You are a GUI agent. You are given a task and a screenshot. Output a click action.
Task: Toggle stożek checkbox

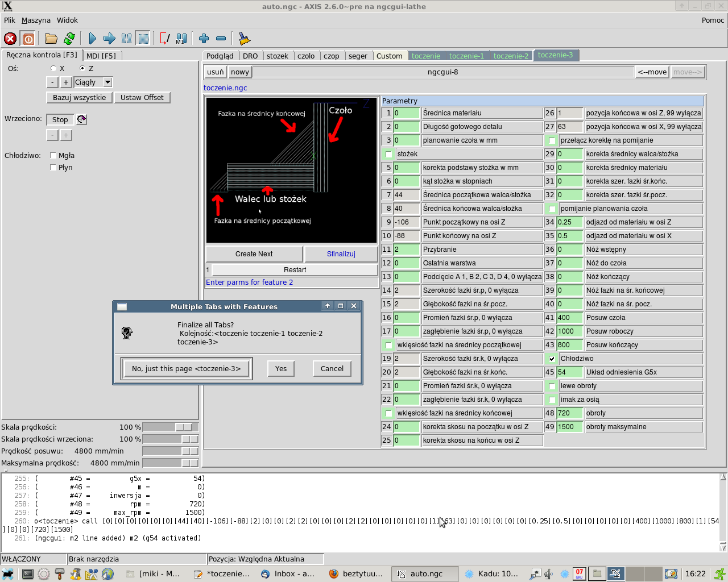click(388, 154)
